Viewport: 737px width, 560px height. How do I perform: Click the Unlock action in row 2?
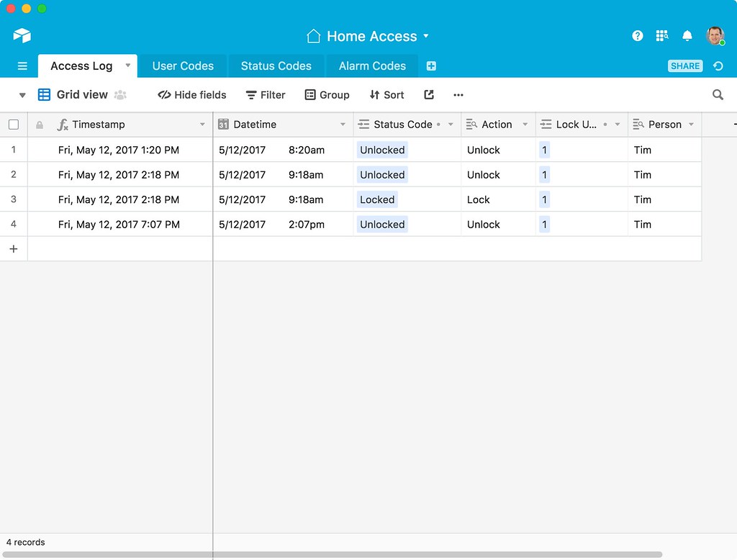point(498,175)
